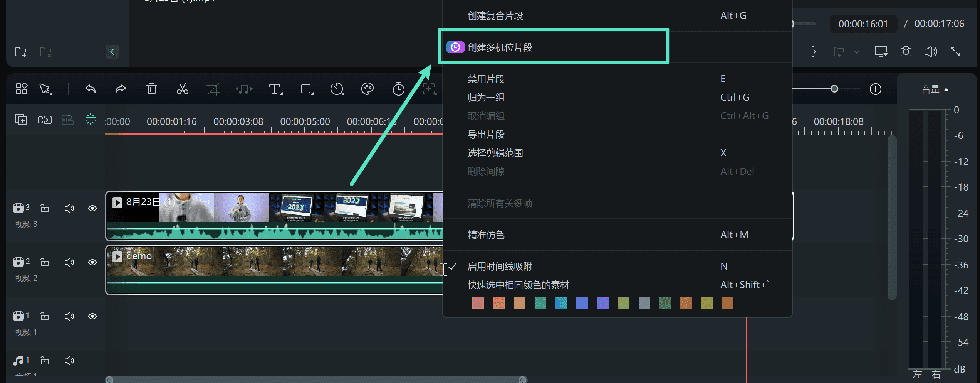Take a snapshot with camera icon
This screenshot has height=383, width=980.
[x=906, y=52]
